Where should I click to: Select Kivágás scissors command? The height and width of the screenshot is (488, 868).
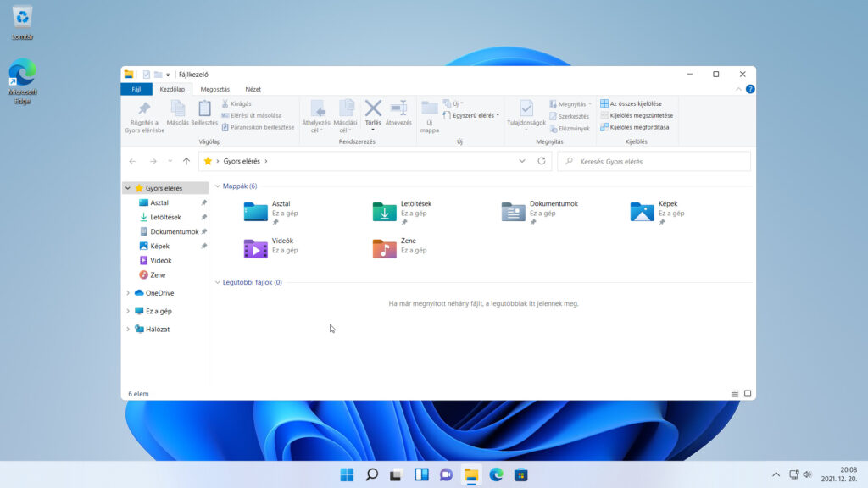(x=236, y=103)
